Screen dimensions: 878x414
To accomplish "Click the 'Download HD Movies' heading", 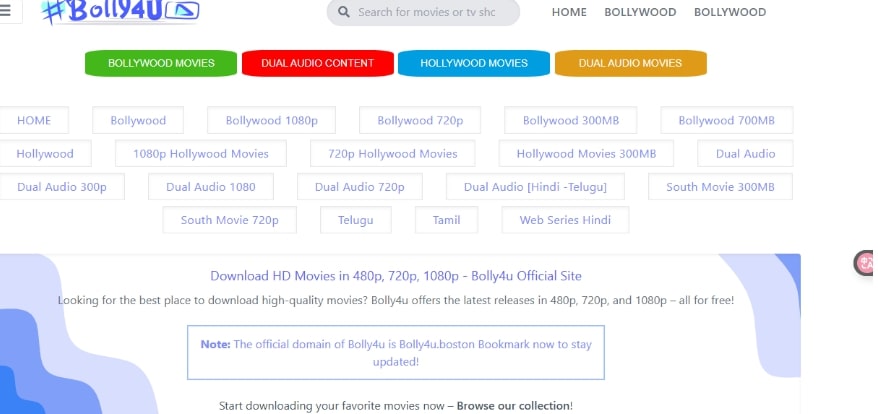I will point(396,276).
